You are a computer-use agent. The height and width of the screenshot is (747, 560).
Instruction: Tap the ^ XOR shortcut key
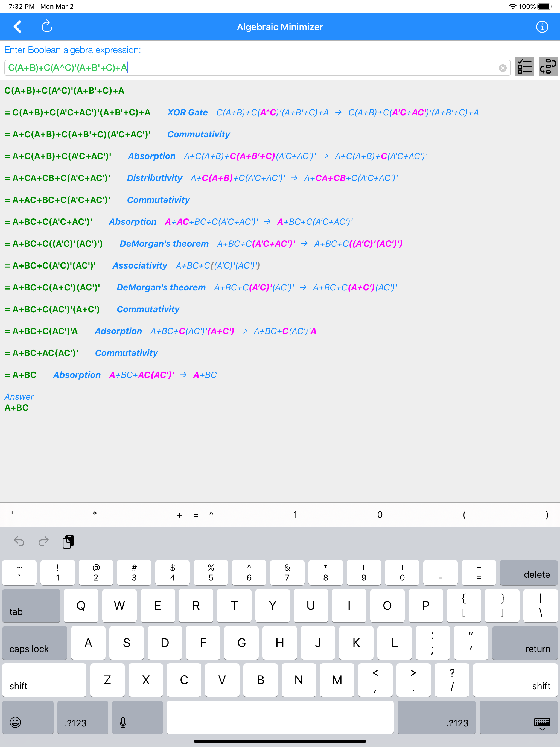(211, 515)
